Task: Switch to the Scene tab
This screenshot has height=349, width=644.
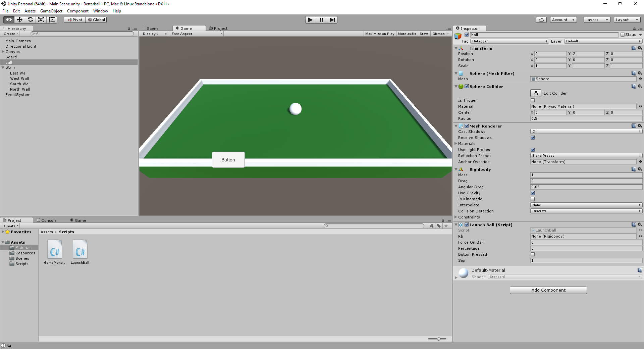Action: tap(150, 29)
